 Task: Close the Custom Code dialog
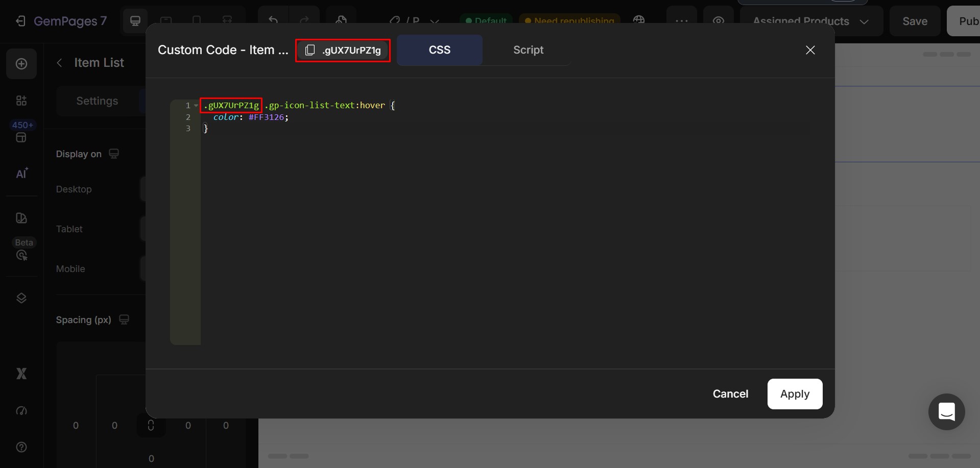point(810,50)
